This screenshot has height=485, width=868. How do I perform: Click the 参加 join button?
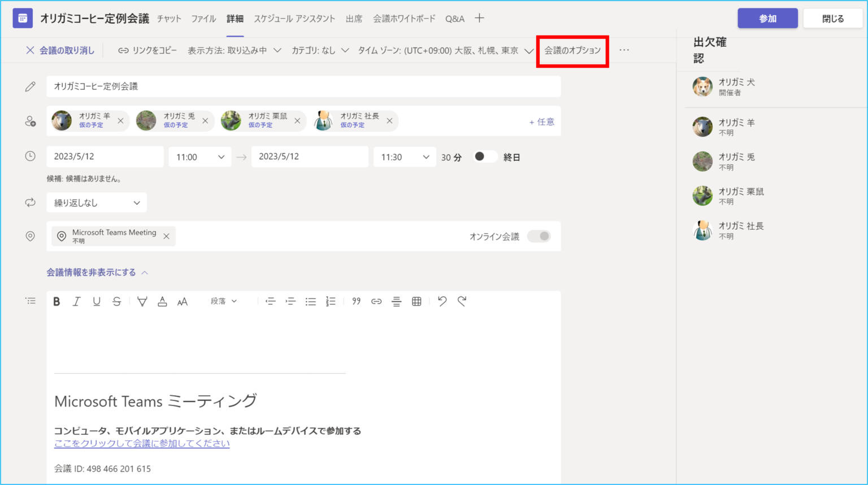(767, 19)
